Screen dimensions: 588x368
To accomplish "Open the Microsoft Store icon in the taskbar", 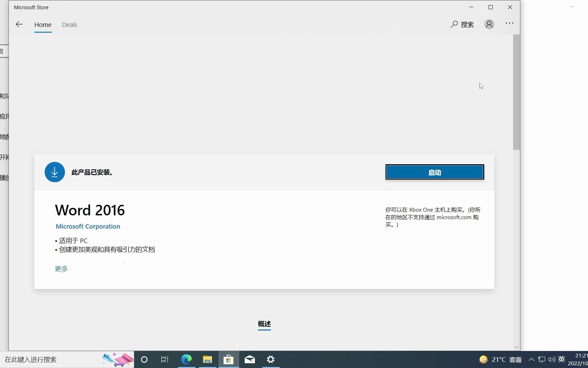I will pyautogui.click(x=228, y=359).
